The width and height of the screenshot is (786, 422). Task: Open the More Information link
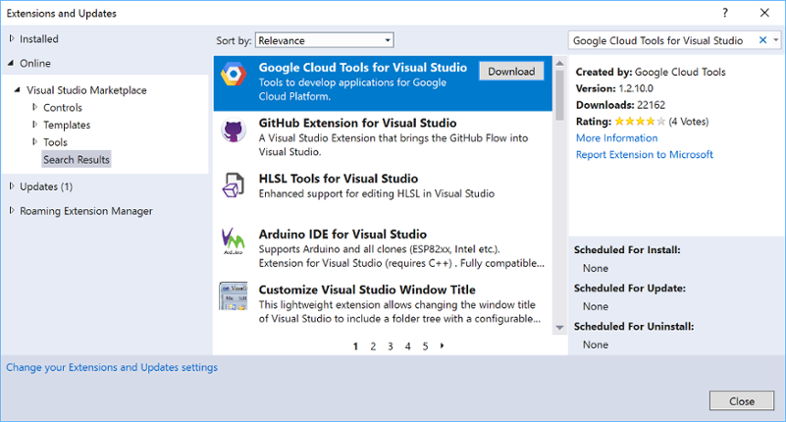(617, 138)
